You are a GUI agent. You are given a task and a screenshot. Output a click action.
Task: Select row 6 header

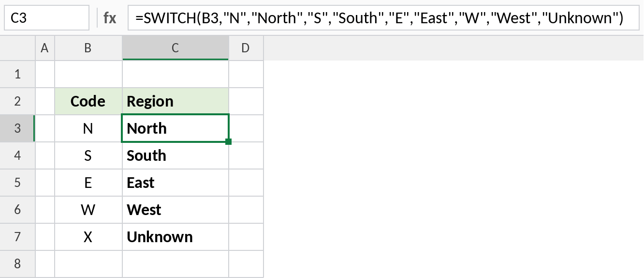tap(18, 210)
